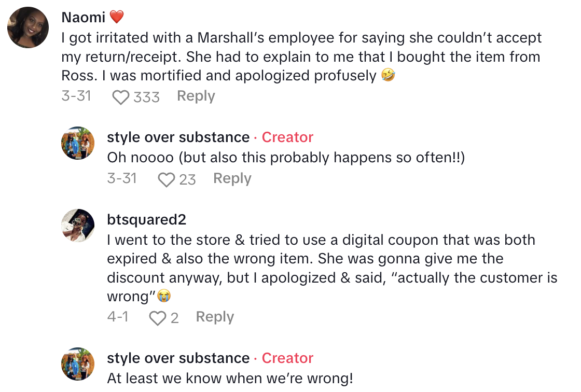Click the 3-31 timestamp on Naomi's comment

tap(76, 96)
